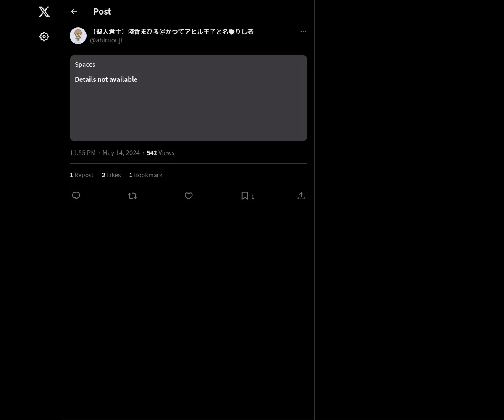Click the Spaces card

pos(189,98)
